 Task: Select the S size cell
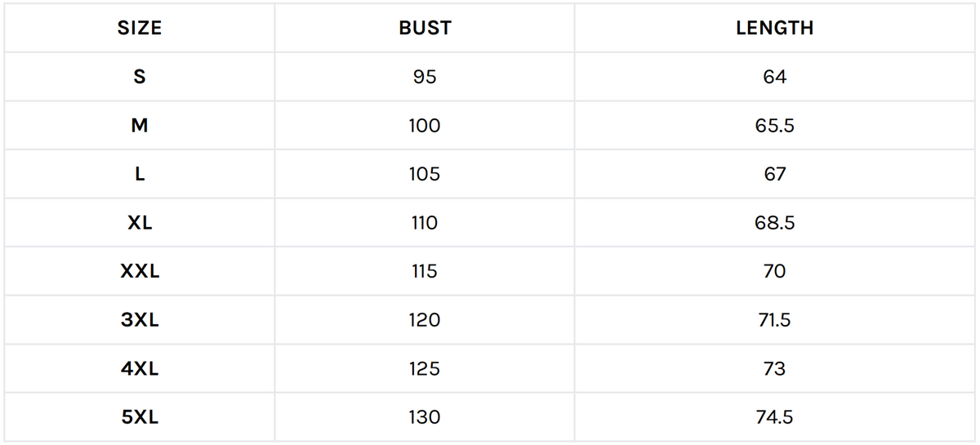pos(140,77)
